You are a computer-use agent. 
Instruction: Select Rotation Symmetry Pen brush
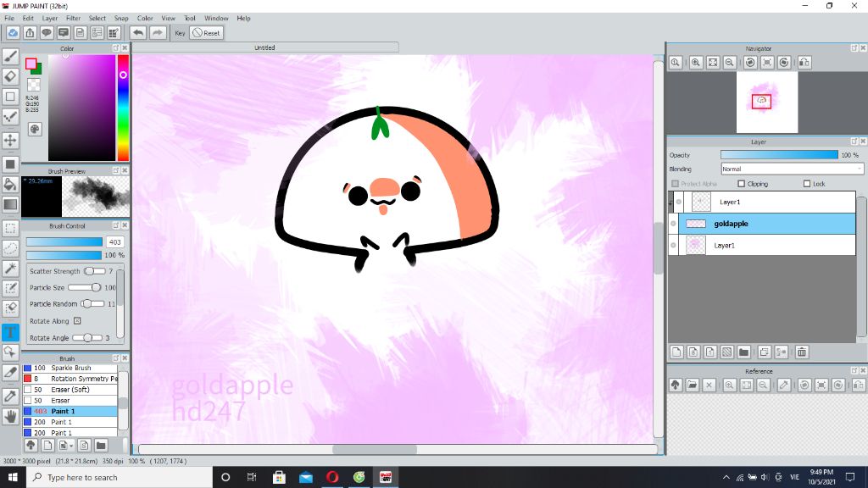70,379
